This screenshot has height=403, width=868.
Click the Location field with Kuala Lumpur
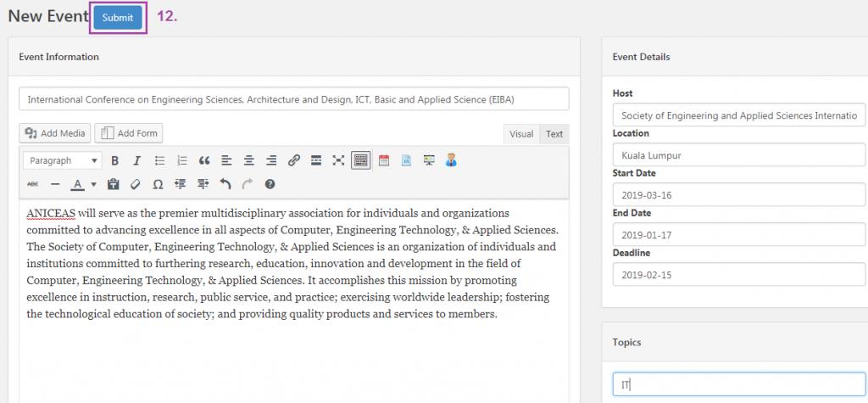(739, 155)
